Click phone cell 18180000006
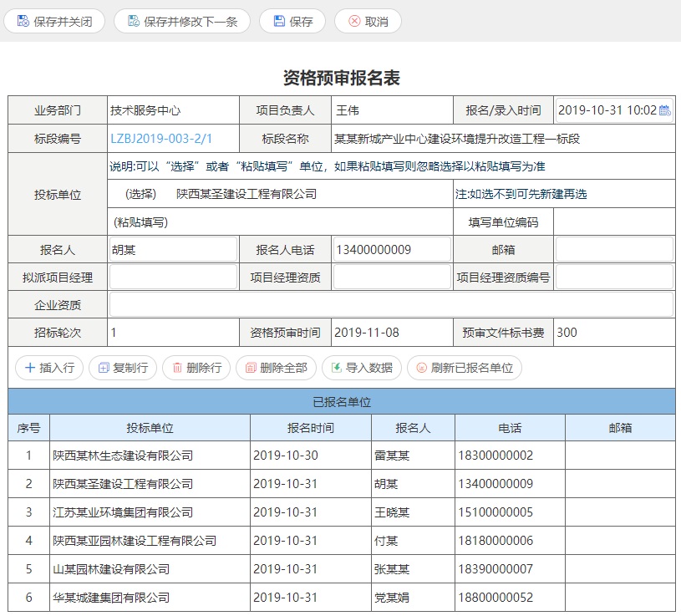The height and width of the screenshot is (616, 681). pyautogui.click(x=510, y=541)
